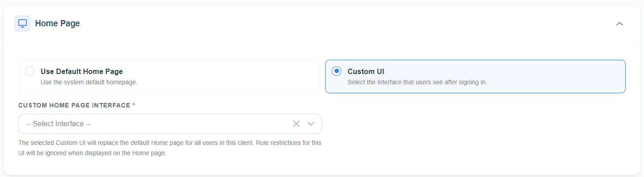Collapse the Home Page section chevron

[619, 24]
